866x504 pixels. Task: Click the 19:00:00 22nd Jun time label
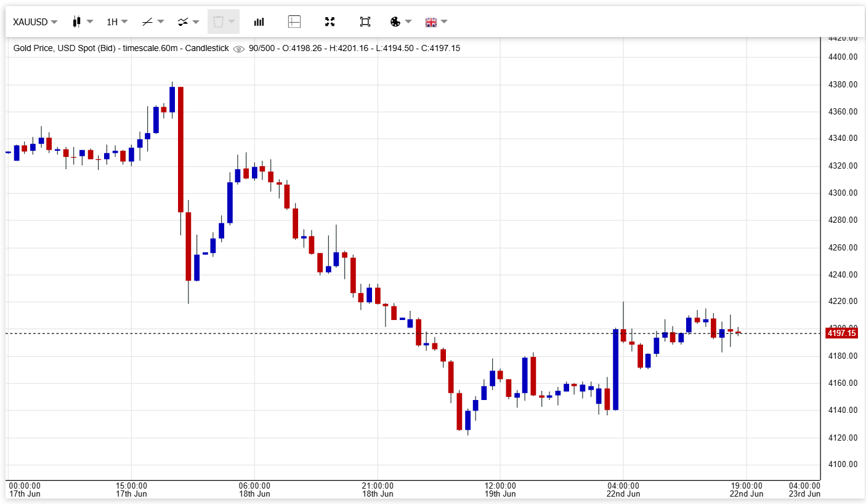[747, 489]
